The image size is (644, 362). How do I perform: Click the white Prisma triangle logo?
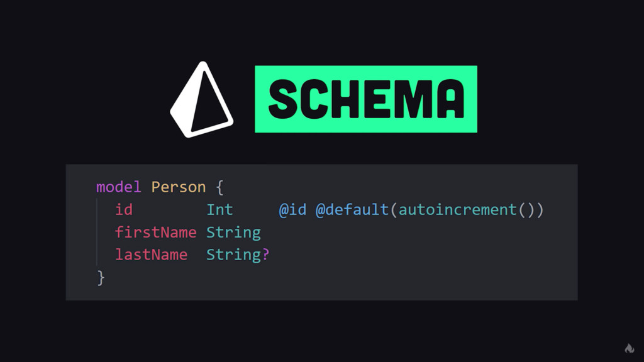201,99
